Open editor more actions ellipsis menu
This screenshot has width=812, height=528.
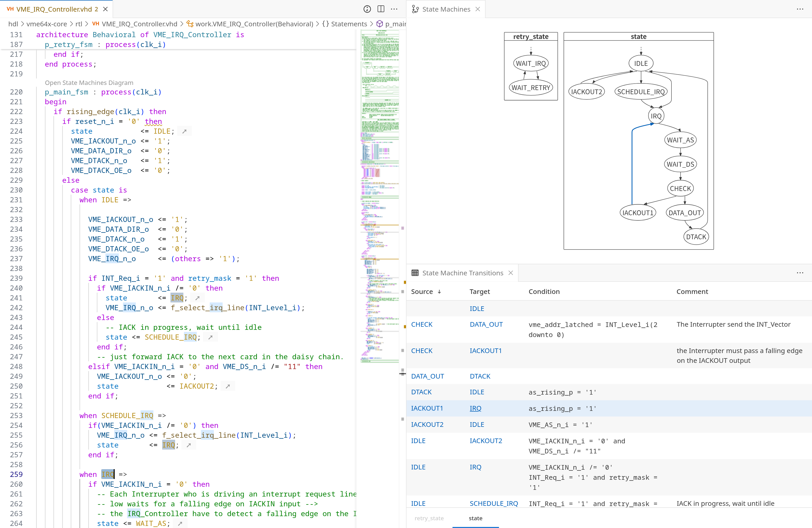[394, 9]
